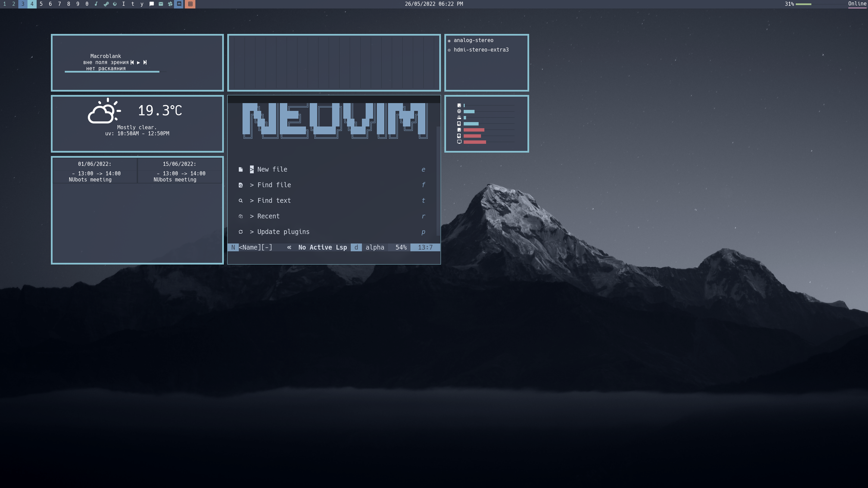Image resolution: width=868 pixels, height=488 pixels.
Task: Click the Neovim window scrollbar
Action: [x=438, y=181]
